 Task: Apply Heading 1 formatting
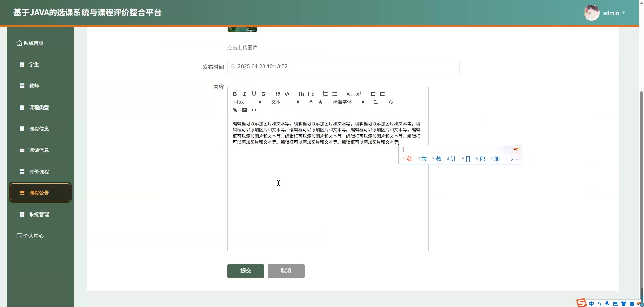(301, 94)
